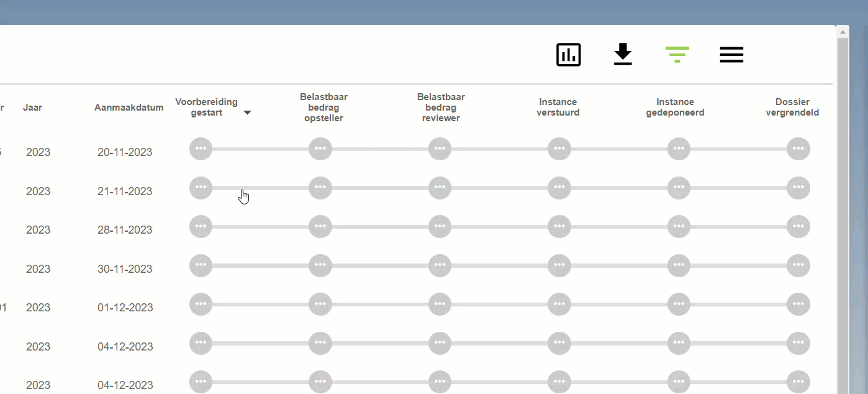Click the Instance verstuurd column header
Screen dimensions: 868x394
(558, 108)
